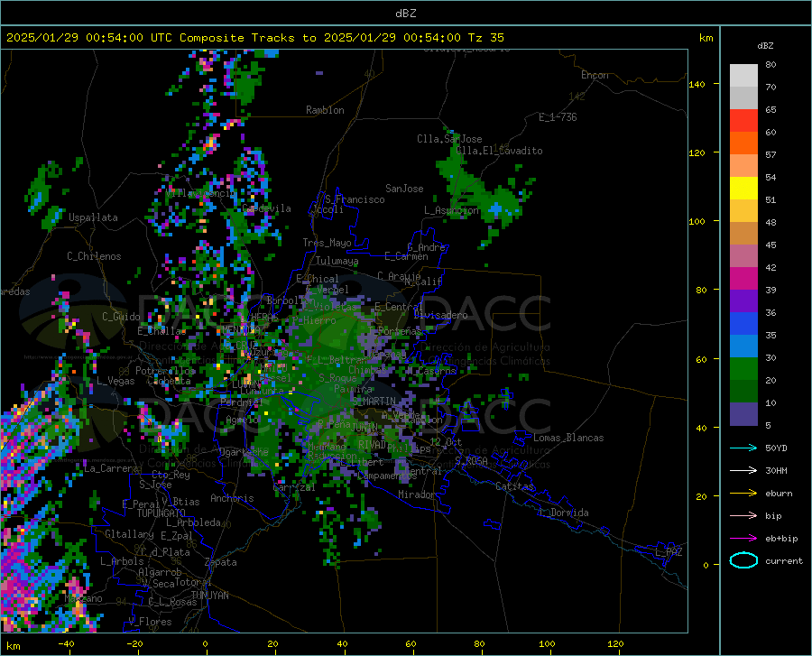Screen dimensions: 812x656
Task: Click the 'Encon' map label
Action: pos(595,75)
